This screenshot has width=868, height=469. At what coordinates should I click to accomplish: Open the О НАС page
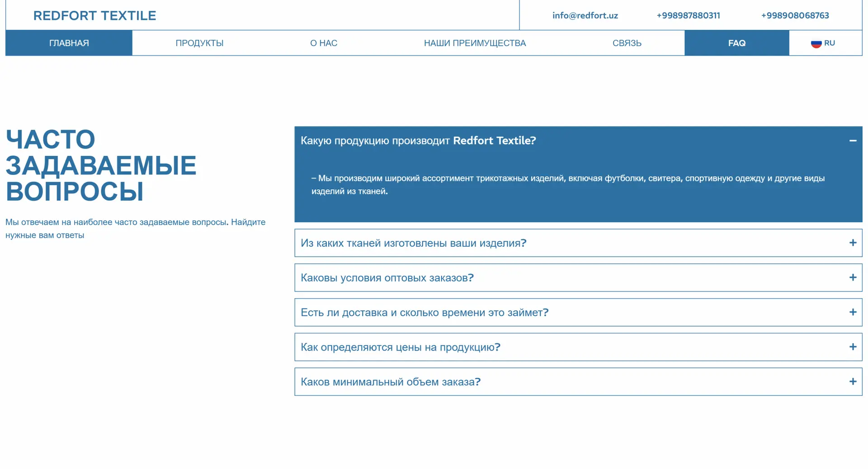(x=323, y=43)
